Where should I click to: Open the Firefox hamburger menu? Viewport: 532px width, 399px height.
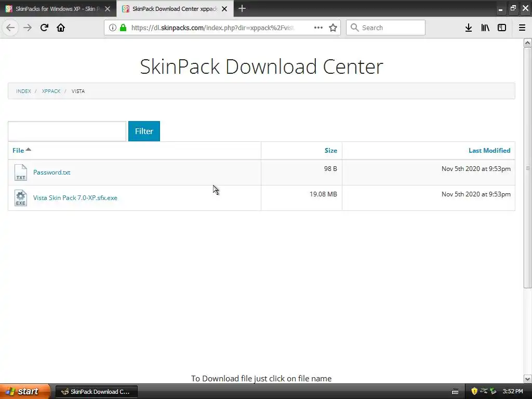point(522,28)
